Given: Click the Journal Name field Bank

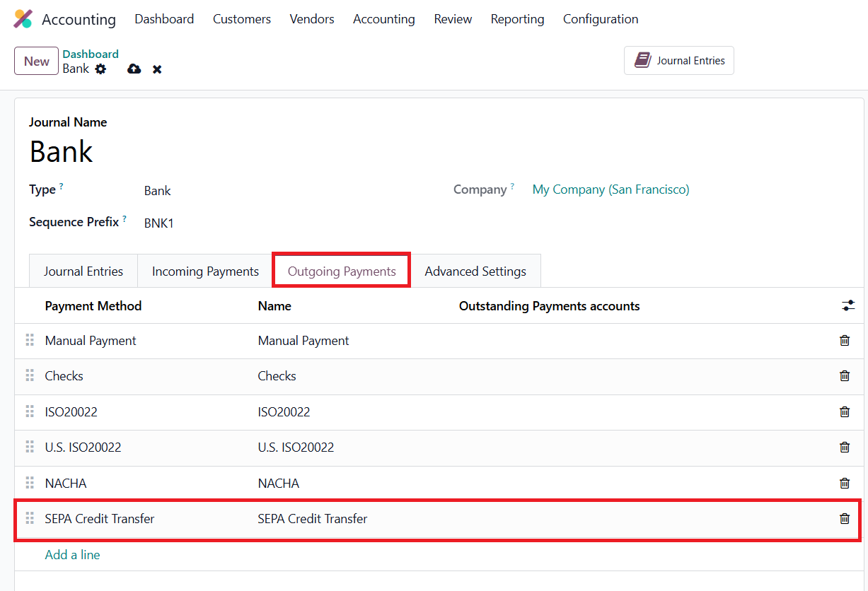Looking at the screenshot, I should 62,151.
